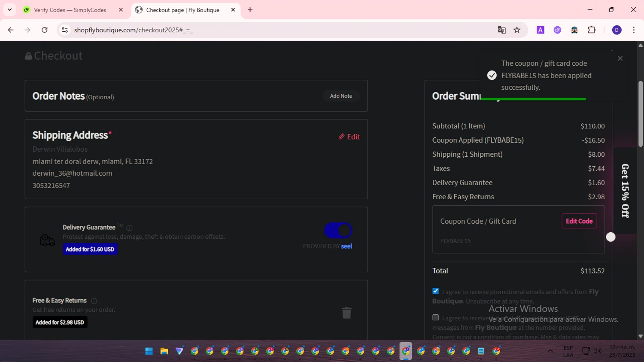This screenshot has height=362, width=644.
Task: Open Free & Easy Returns info icon
Action: coord(94,301)
